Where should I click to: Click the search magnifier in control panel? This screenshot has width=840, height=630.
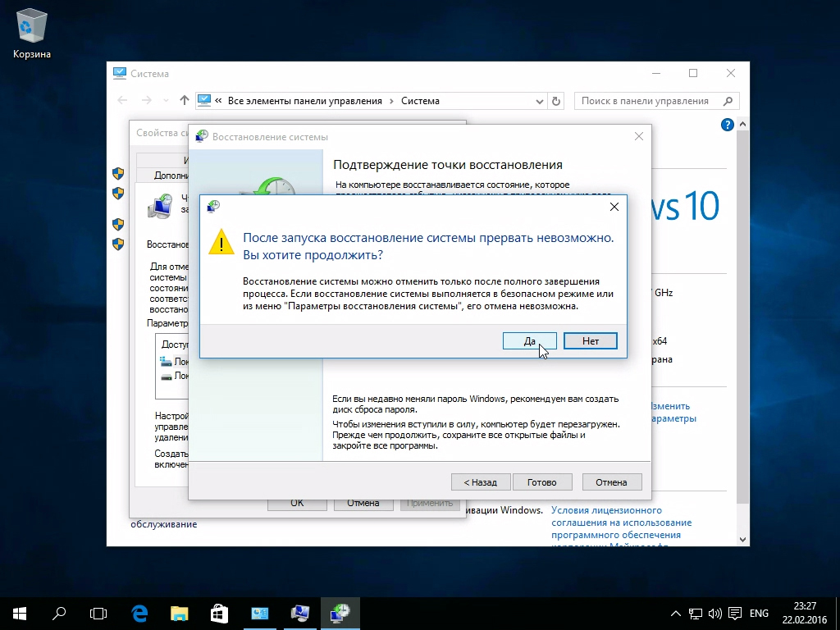pos(728,101)
